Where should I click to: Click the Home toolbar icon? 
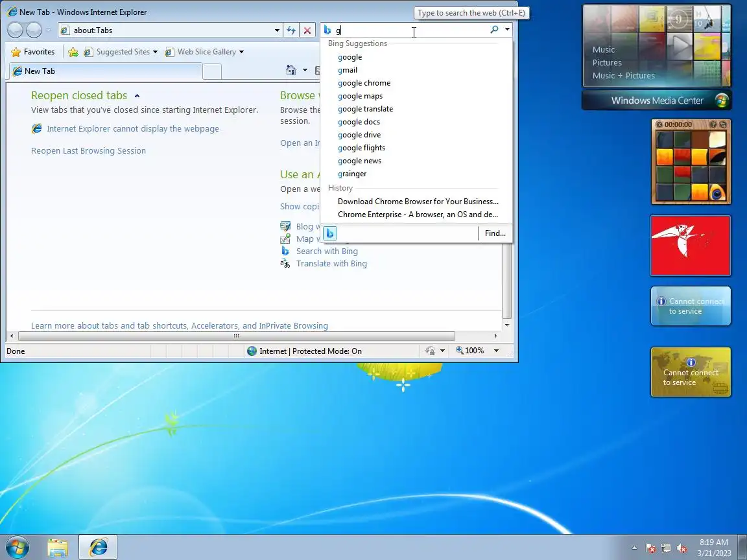(x=291, y=71)
